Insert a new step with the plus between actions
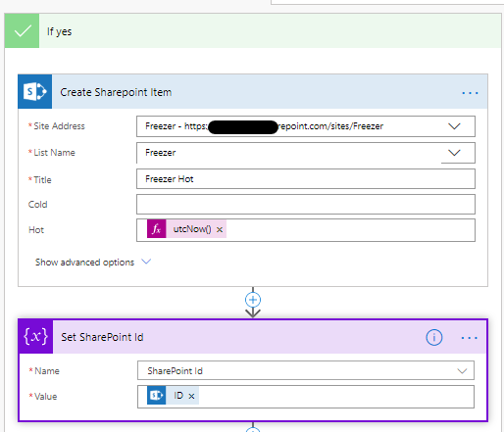Screen dimensions: 504x432 click(x=253, y=300)
